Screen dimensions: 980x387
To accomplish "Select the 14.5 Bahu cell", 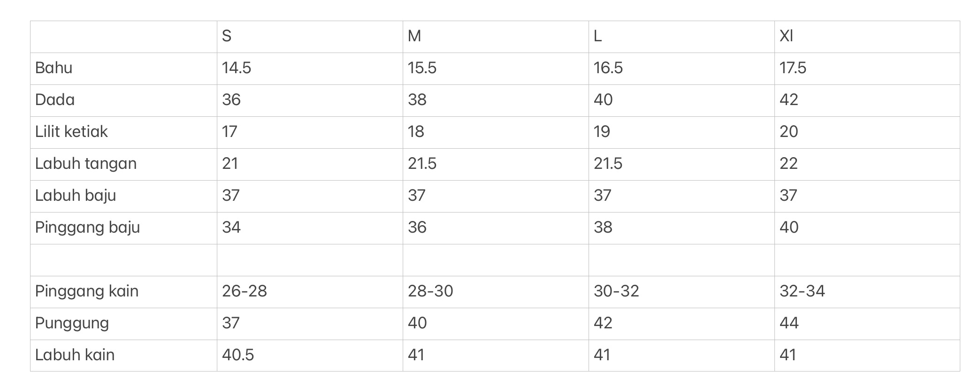I will (x=237, y=68).
